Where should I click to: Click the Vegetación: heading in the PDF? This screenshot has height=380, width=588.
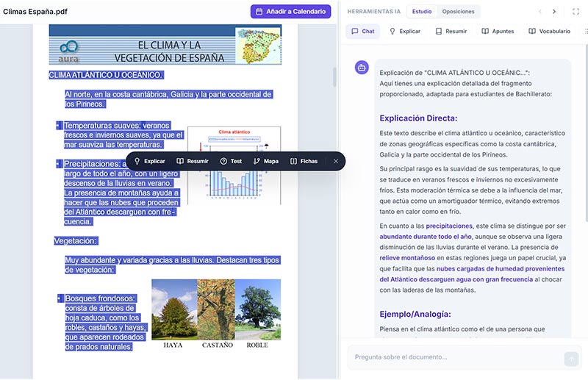pyautogui.click(x=76, y=241)
